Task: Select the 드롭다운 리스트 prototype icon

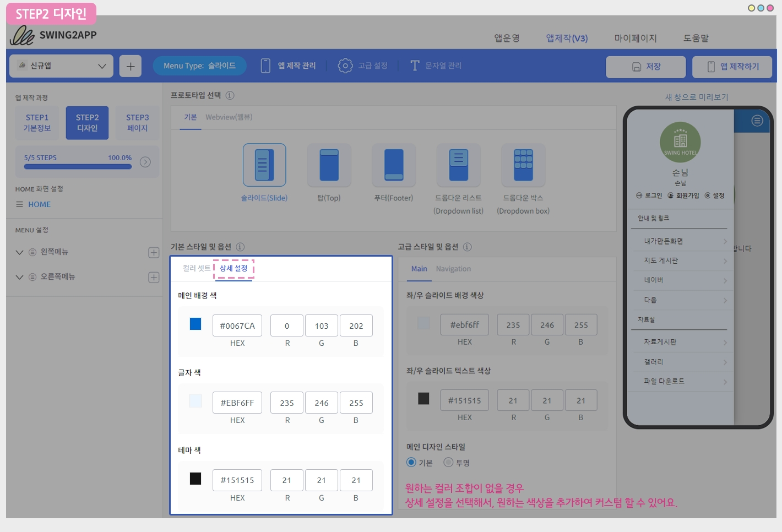Action: 458,165
